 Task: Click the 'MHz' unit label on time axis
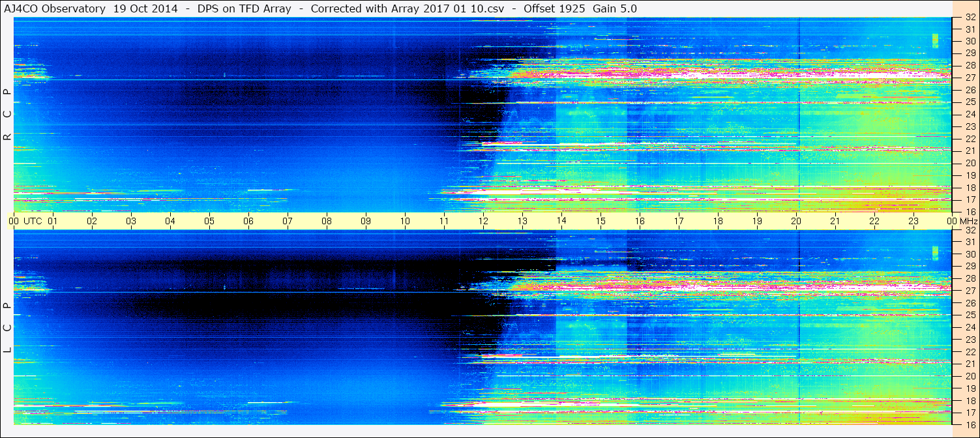click(x=970, y=221)
